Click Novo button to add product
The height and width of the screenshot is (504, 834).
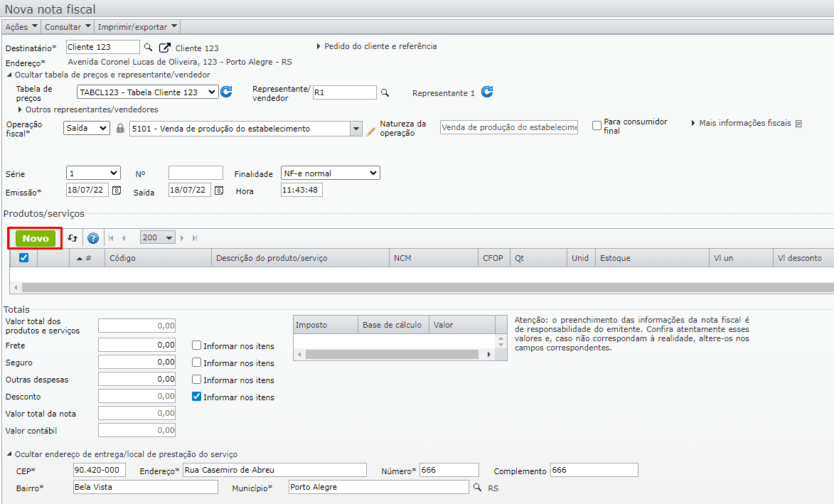click(35, 238)
